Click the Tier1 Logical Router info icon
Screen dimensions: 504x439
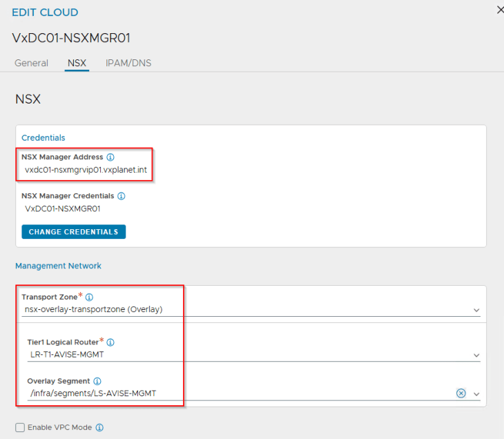(x=110, y=342)
